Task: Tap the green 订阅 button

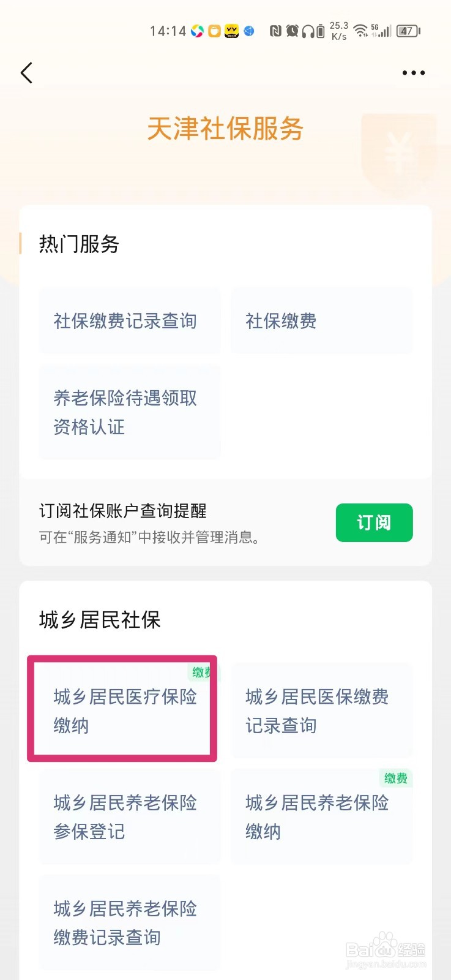Action: pos(374,522)
